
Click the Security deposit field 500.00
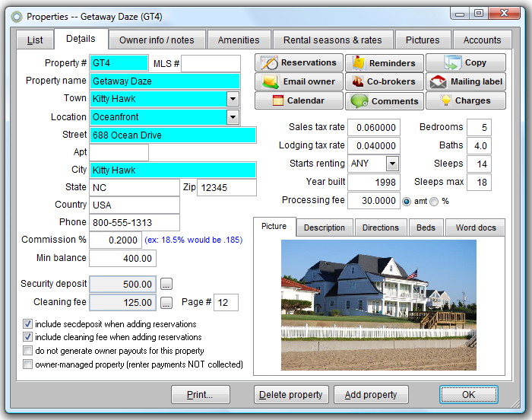coord(122,284)
